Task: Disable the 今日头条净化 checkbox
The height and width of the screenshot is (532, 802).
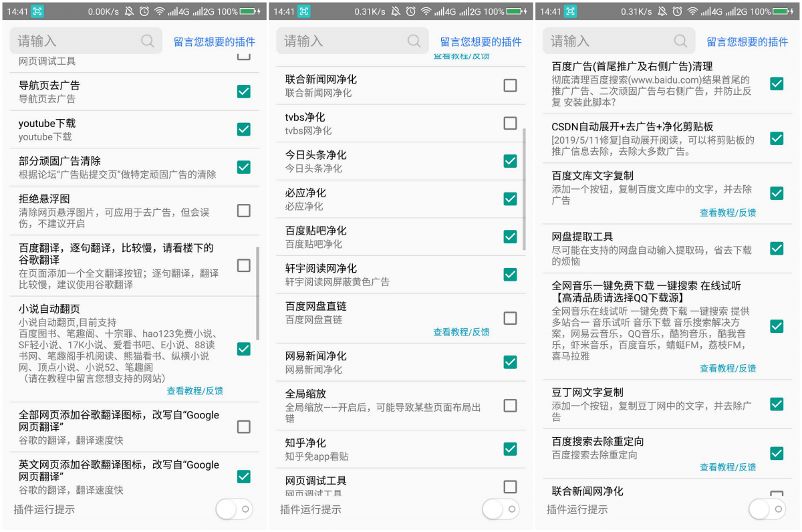Action: click(x=510, y=160)
